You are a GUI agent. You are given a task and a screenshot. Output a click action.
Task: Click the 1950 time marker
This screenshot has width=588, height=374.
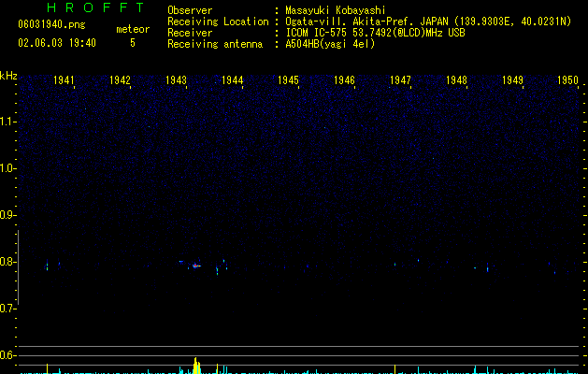pos(568,80)
